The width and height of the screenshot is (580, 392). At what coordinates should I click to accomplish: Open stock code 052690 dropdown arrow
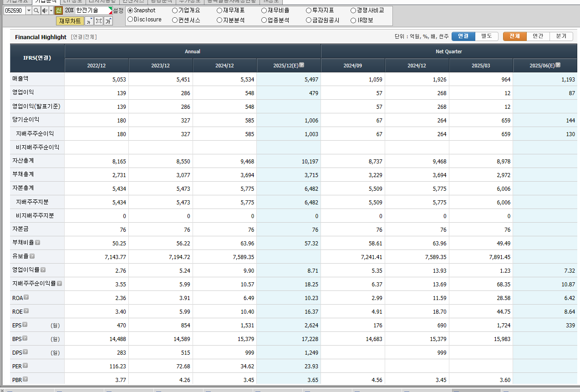pos(29,10)
